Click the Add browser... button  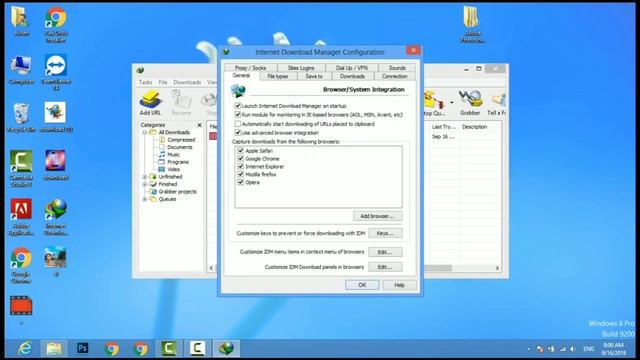377,216
